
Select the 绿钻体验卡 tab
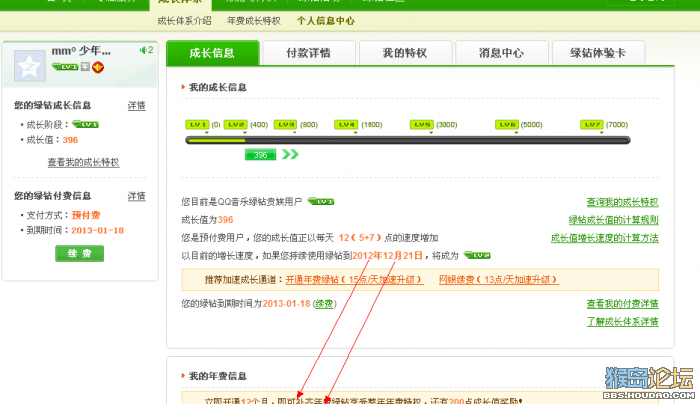pyautogui.click(x=598, y=53)
